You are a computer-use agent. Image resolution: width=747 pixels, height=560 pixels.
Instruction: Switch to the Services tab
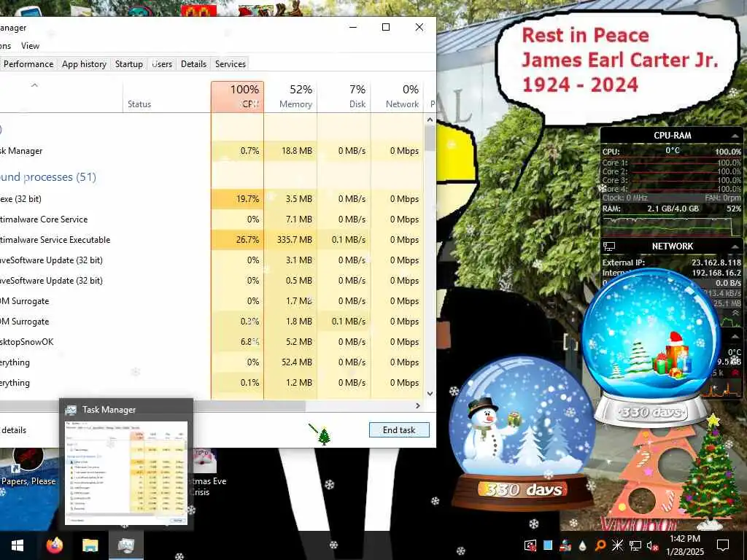[230, 64]
